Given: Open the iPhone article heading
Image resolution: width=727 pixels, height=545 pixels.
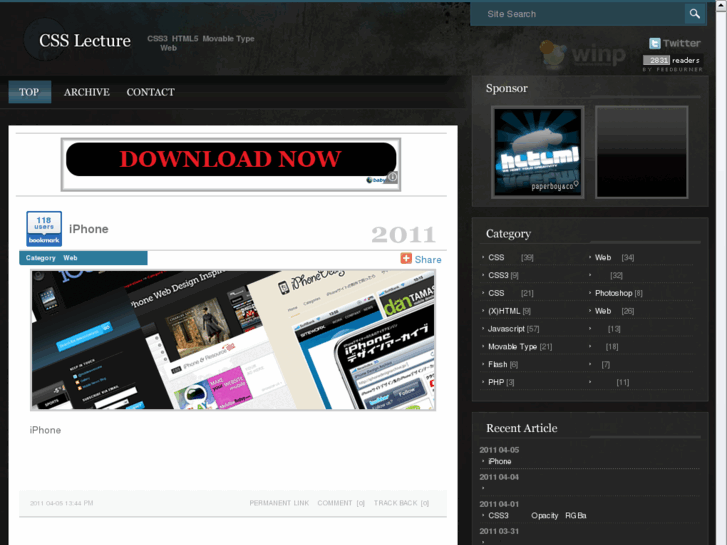Looking at the screenshot, I should [89, 229].
